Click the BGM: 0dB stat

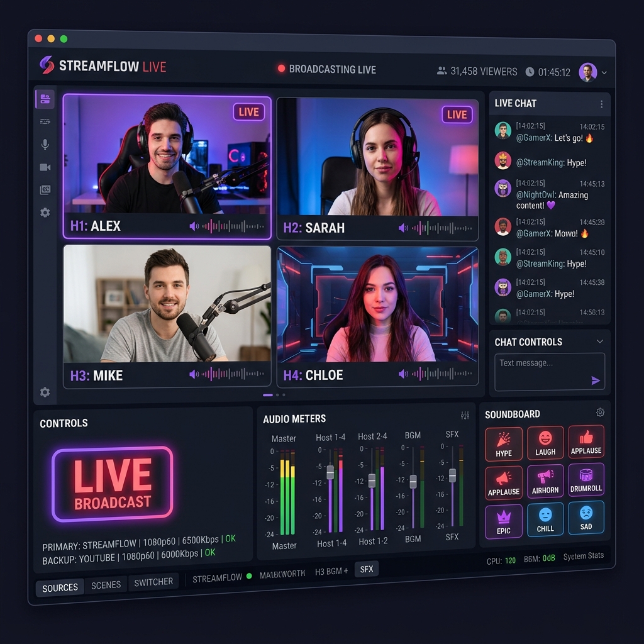(x=539, y=558)
